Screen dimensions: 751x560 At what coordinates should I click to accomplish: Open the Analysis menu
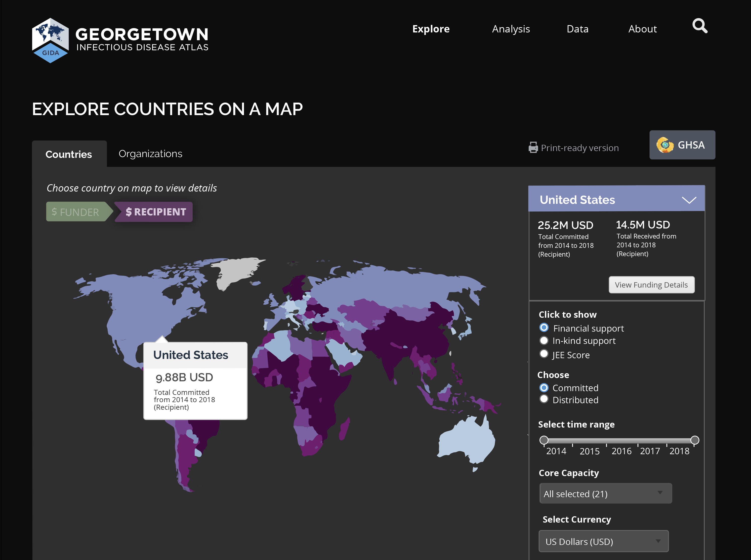point(511,29)
